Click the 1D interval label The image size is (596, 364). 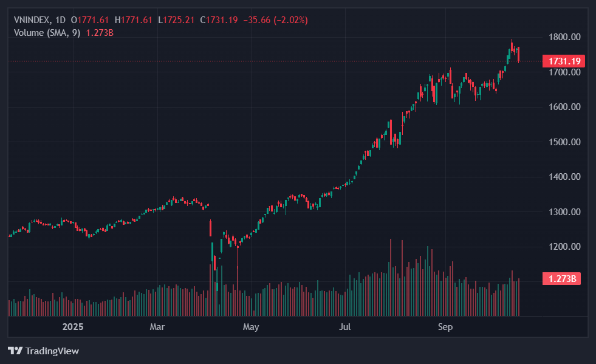click(x=60, y=20)
